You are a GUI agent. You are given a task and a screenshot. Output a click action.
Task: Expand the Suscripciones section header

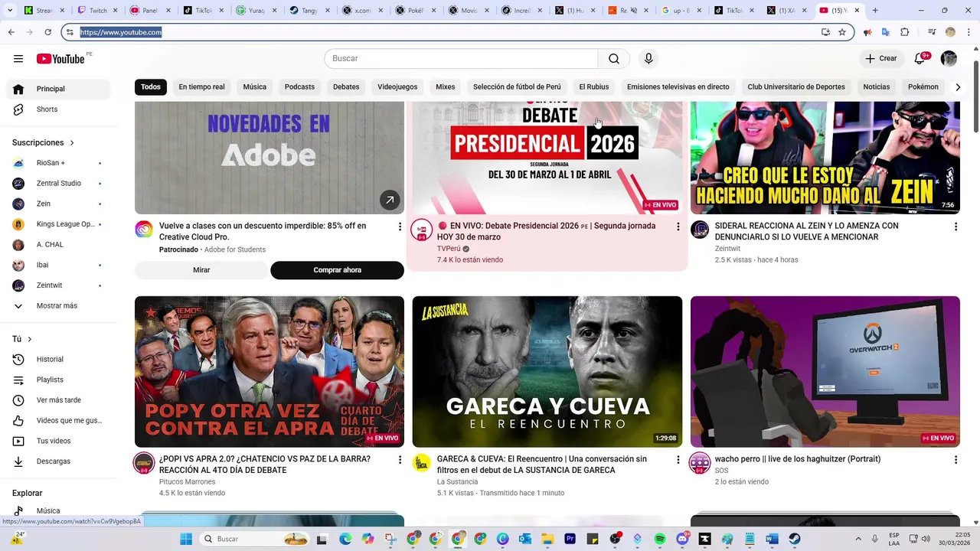pos(44,143)
